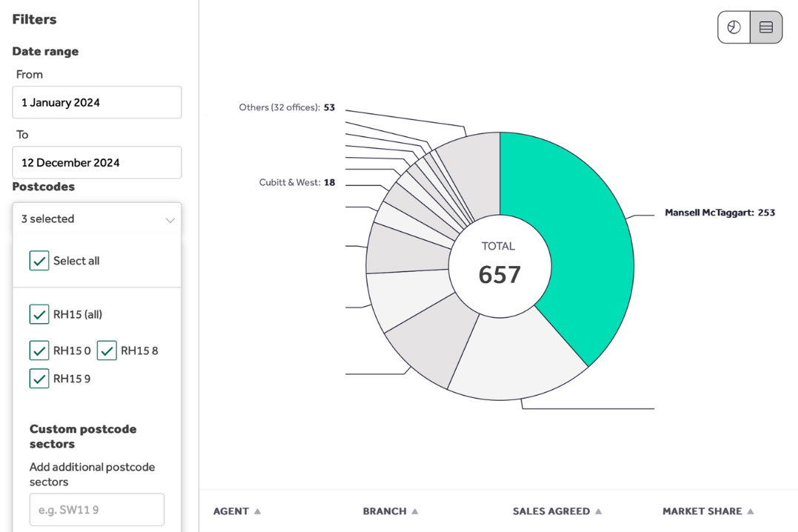Viewport: 798px width, 532px height.
Task: Click the Custom postcode sectors heading
Action: [83, 436]
